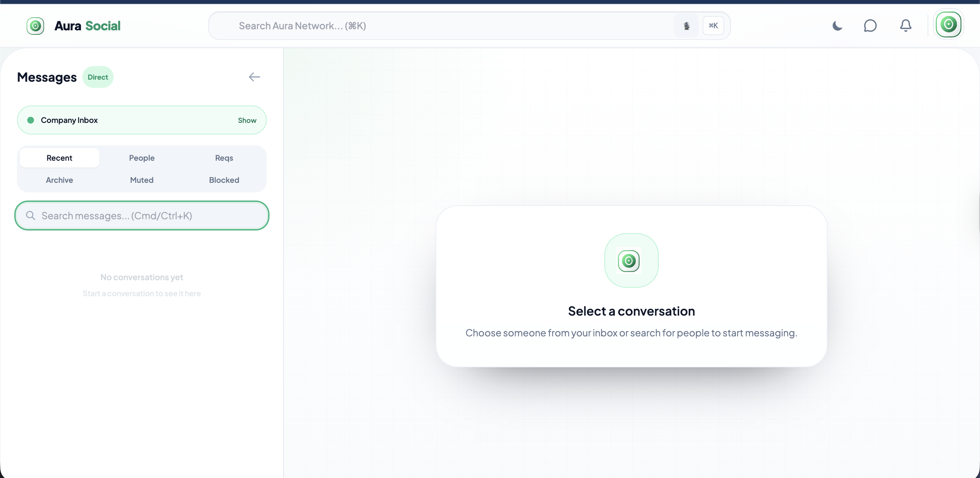Screen dimensions: 980x478
Task: Select the Recent tab indicator
Action: click(x=59, y=158)
